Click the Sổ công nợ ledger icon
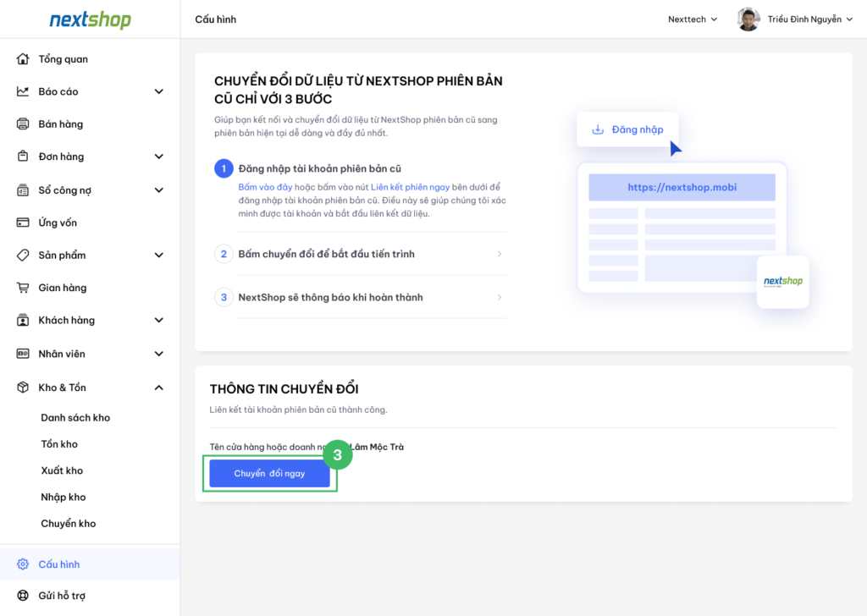 coord(23,190)
